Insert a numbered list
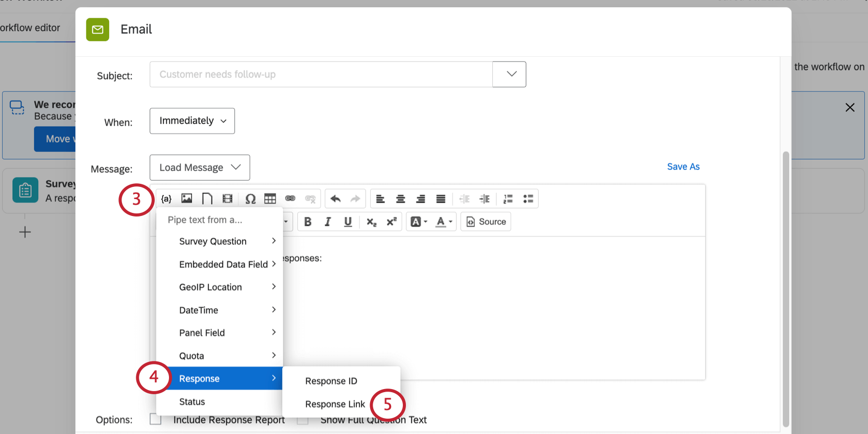This screenshot has width=868, height=434. point(508,199)
